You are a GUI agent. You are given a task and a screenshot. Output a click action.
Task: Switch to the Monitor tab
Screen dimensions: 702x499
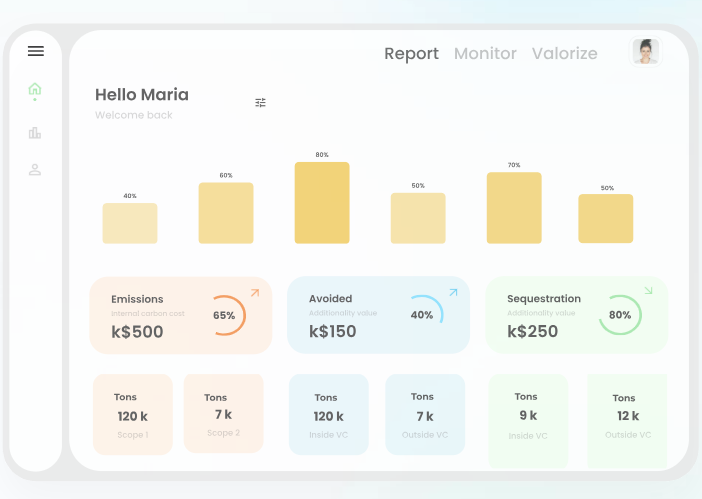tap(485, 54)
